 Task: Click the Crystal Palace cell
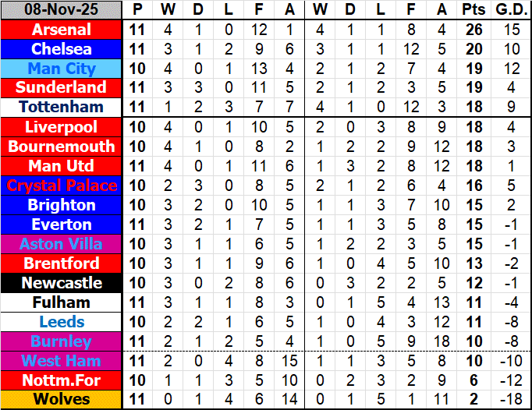pyautogui.click(x=62, y=186)
